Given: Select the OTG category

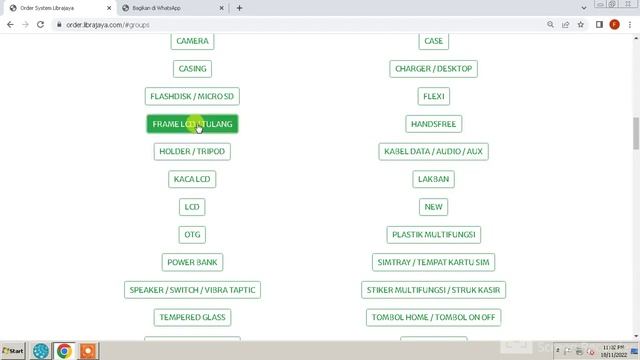Looking at the screenshot, I should point(192,235).
